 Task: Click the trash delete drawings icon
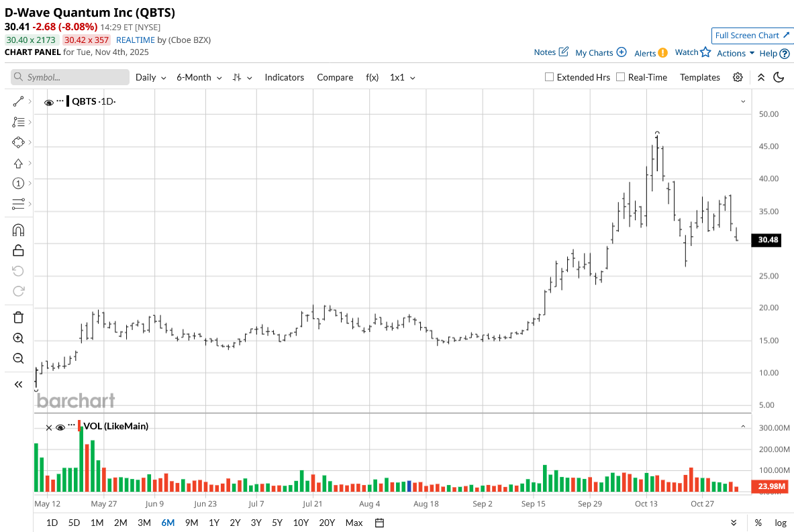coord(18,317)
